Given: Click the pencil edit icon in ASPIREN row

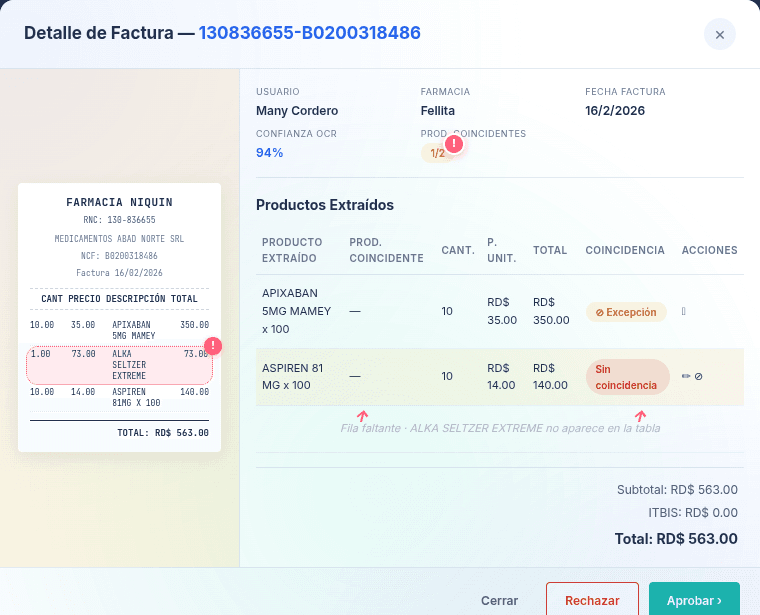Looking at the screenshot, I should pos(686,376).
